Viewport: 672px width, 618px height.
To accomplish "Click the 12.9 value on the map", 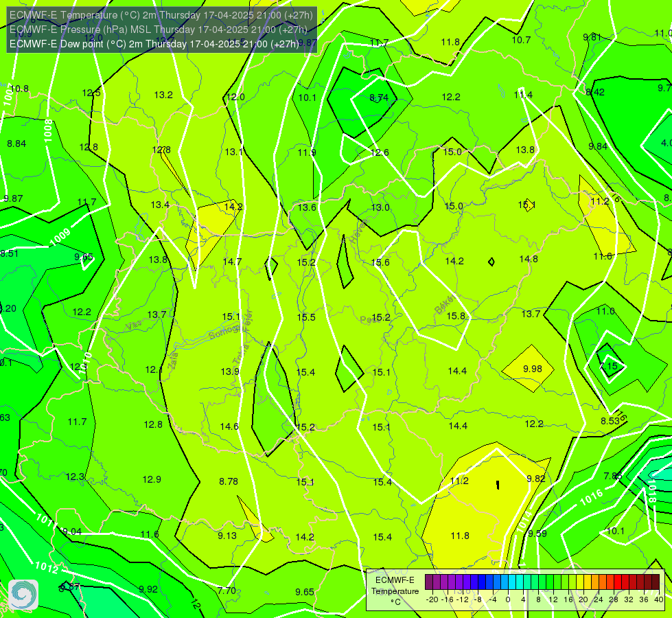I will [x=152, y=479].
